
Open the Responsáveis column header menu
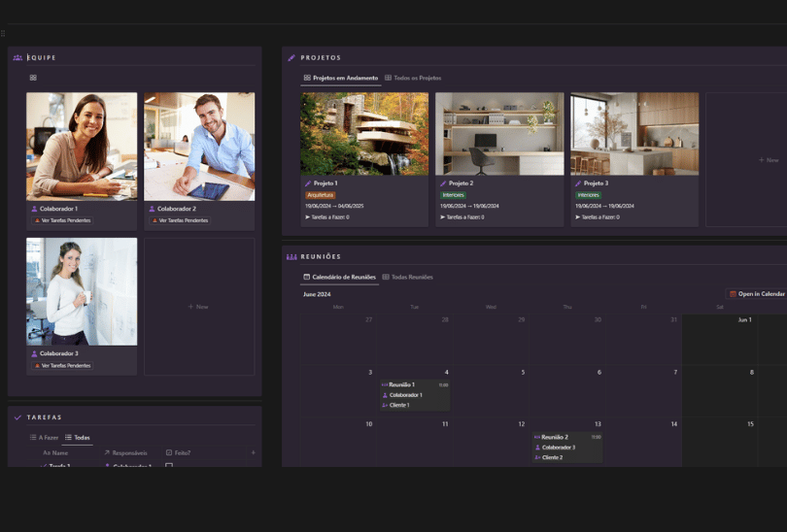125,452
